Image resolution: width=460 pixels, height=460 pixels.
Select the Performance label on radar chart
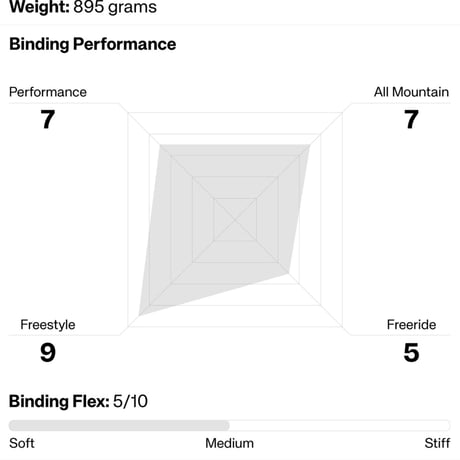click(x=48, y=92)
